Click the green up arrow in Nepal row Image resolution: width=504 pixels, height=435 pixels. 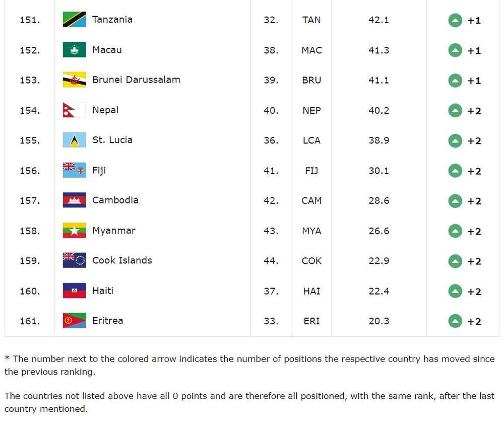point(455,111)
